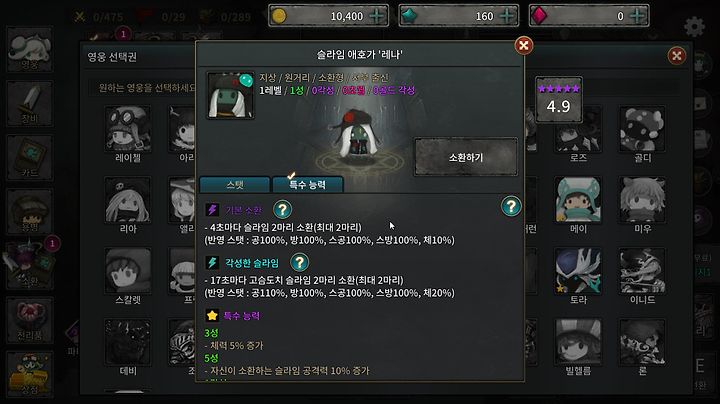720x404 pixels.
Task: Close the 레나 hero detail popup
Action: (x=523, y=45)
